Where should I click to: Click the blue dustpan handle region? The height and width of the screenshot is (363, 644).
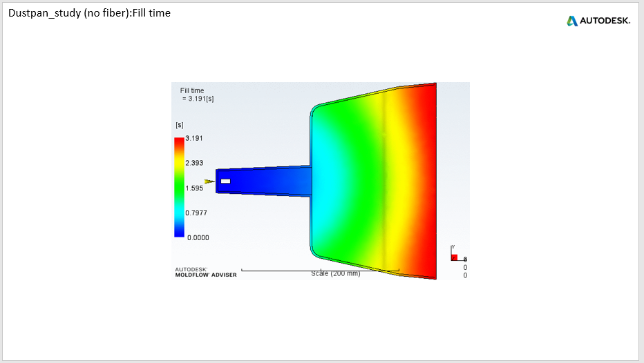click(263, 181)
